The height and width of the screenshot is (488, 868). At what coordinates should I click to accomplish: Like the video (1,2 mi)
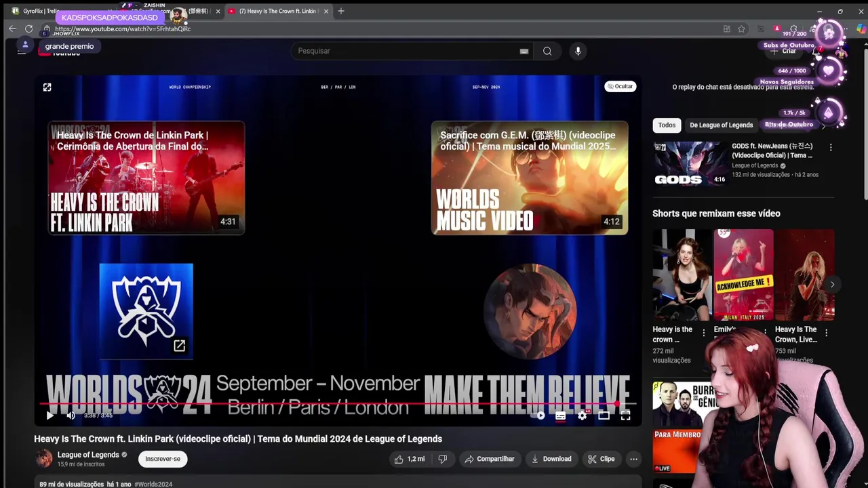pos(410,459)
